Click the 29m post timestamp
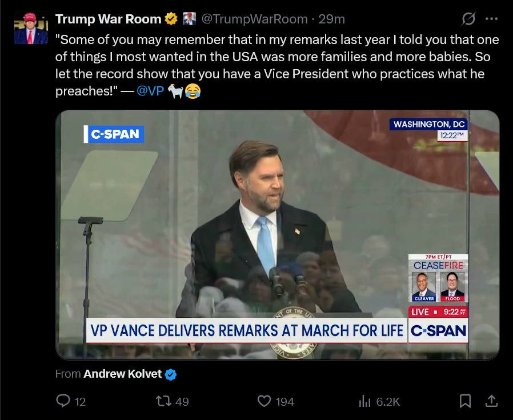 (332, 19)
